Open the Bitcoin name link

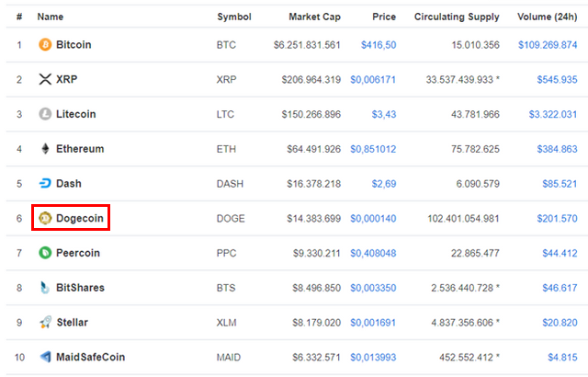coord(73,45)
